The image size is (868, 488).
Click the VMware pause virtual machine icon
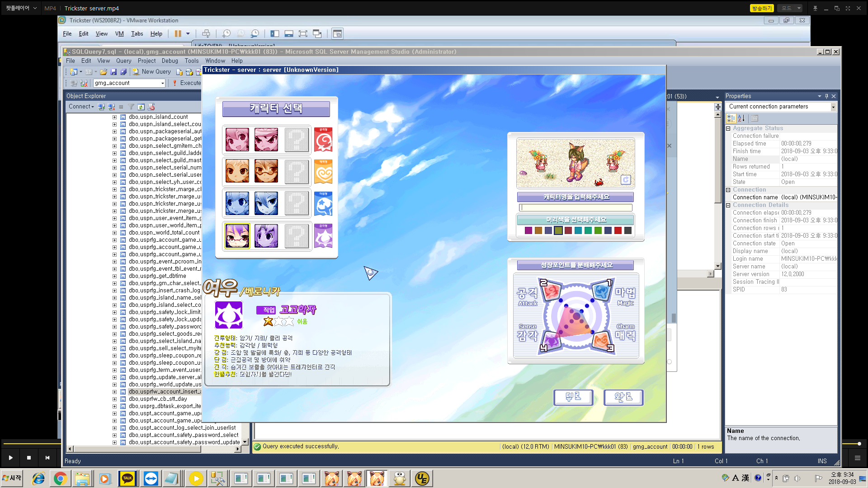point(178,33)
